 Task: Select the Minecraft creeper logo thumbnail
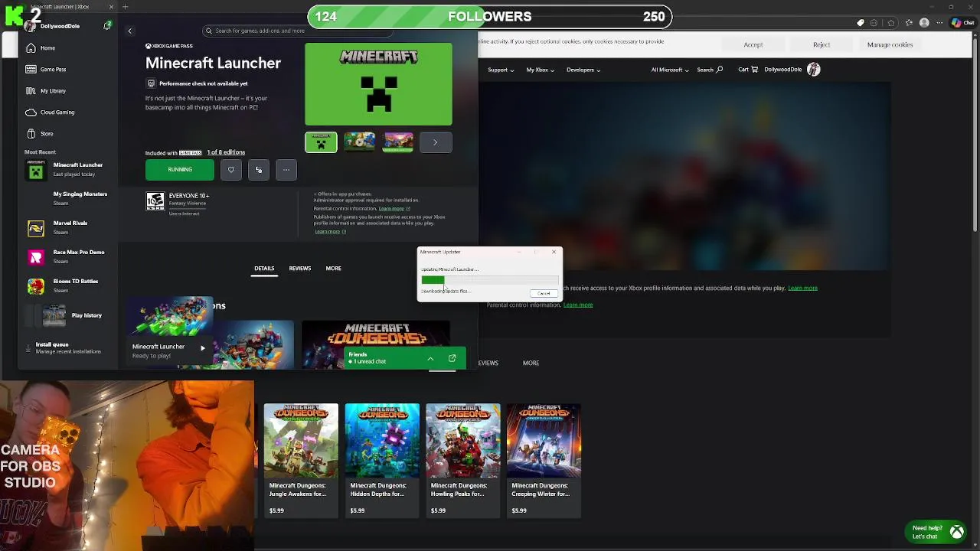pyautogui.click(x=321, y=142)
